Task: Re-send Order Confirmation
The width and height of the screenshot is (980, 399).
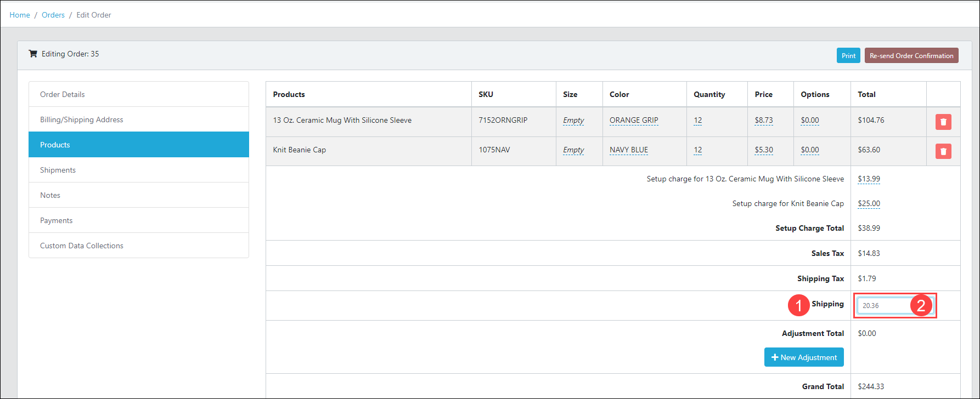Action: pos(911,55)
